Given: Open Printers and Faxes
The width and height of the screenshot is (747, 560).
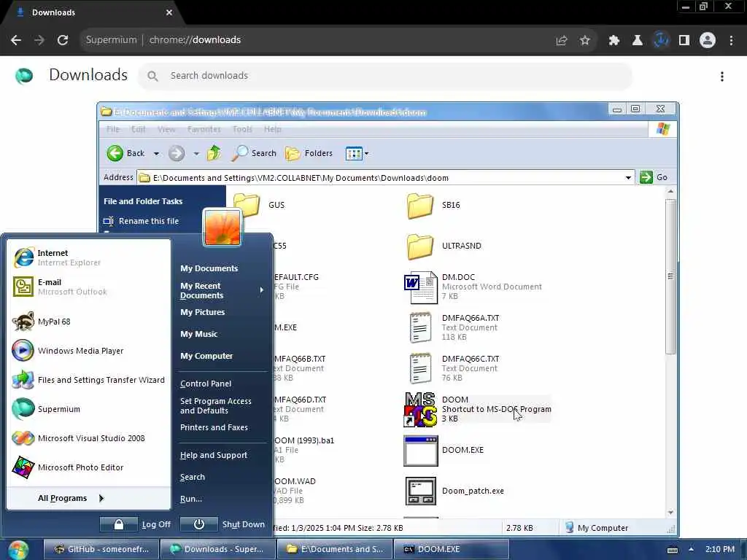Looking at the screenshot, I should coord(214,427).
